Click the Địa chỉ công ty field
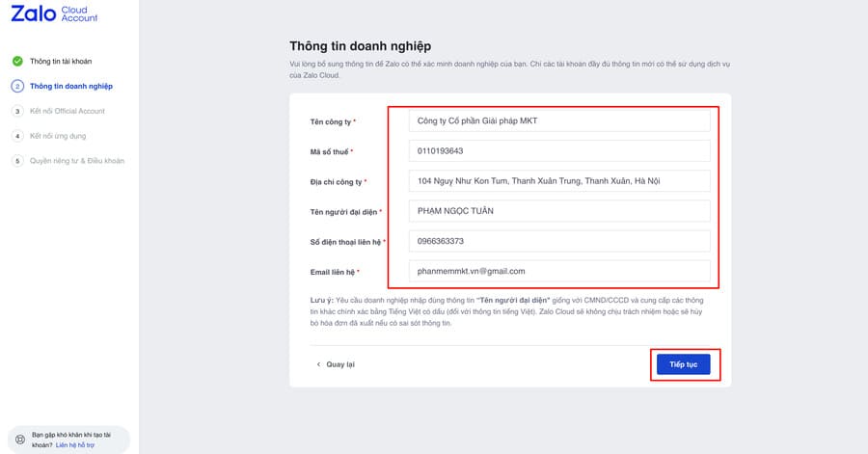 click(559, 180)
